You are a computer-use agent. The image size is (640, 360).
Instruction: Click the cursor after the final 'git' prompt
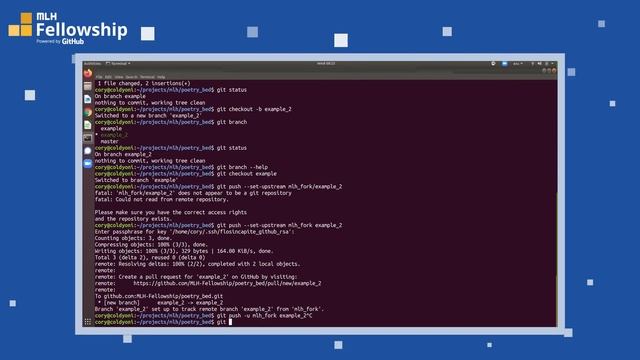pos(230,322)
